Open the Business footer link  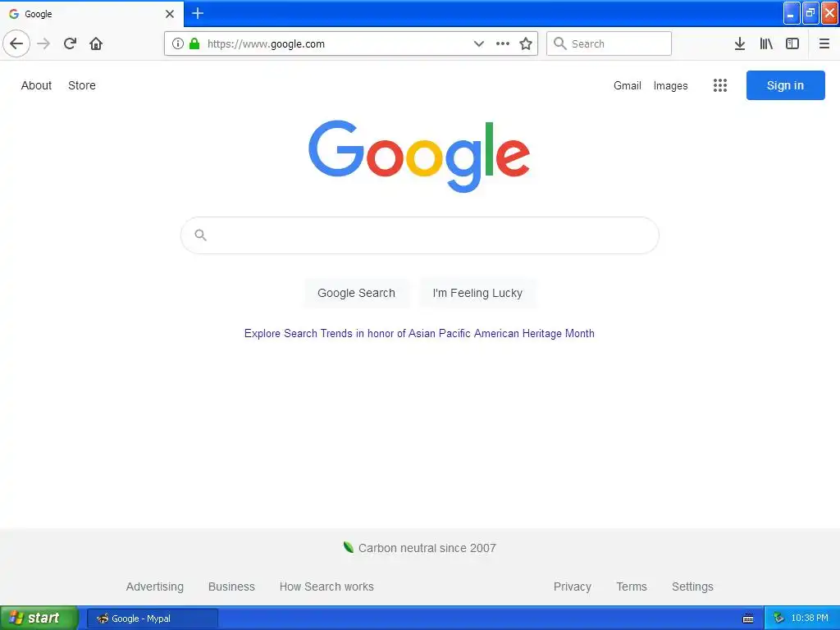pyautogui.click(x=231, y=587)
